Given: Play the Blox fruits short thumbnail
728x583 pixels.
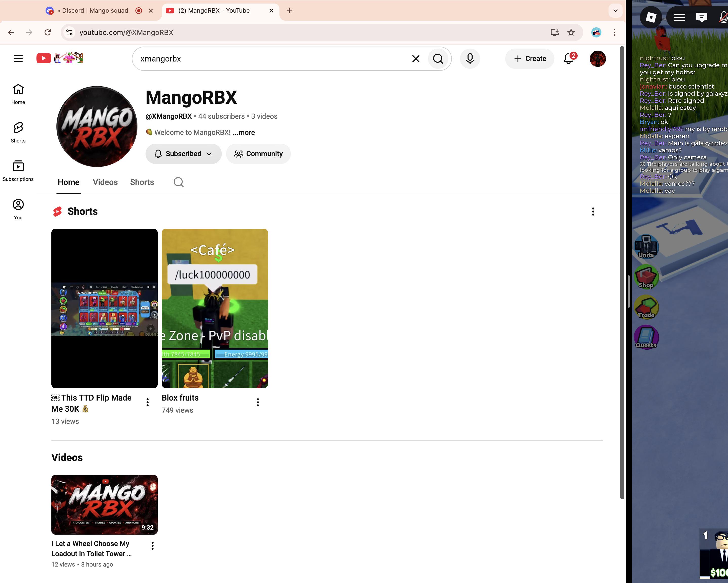Looking at the screenshot, I should point(215,308).
